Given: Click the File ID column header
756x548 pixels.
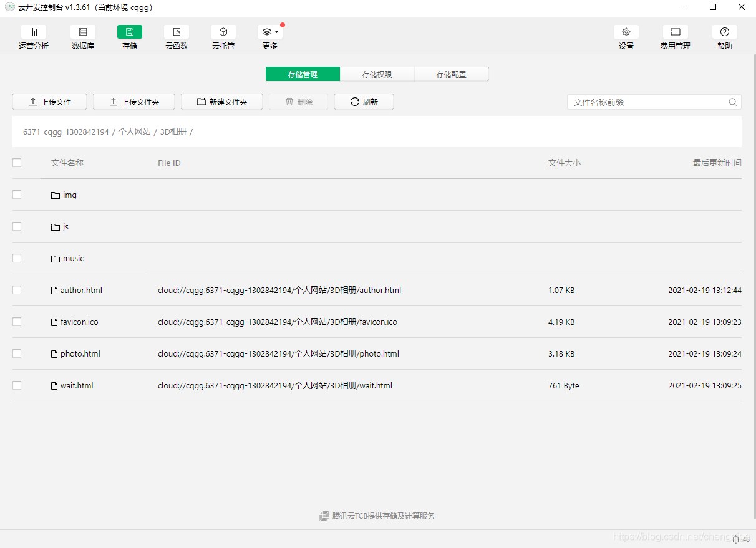Looking at the screenshot, I should 169,163.
